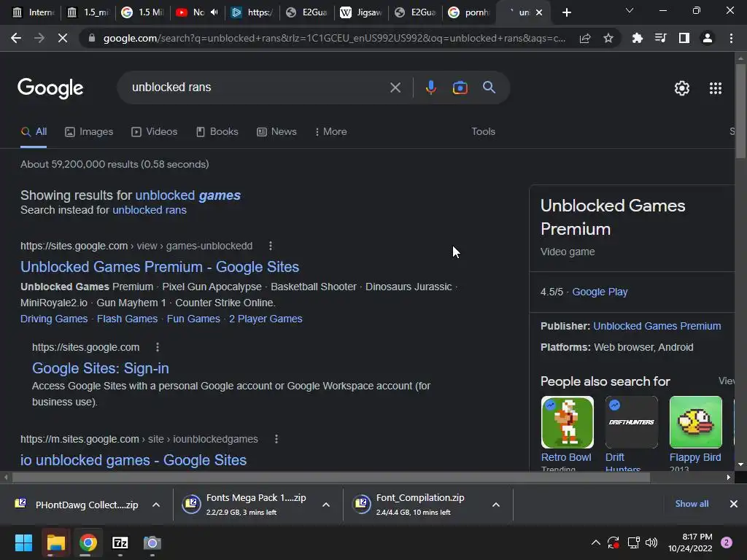The image size is (747, 560).
Task: Share this page from the address bar
Action: tap(585, 38)
